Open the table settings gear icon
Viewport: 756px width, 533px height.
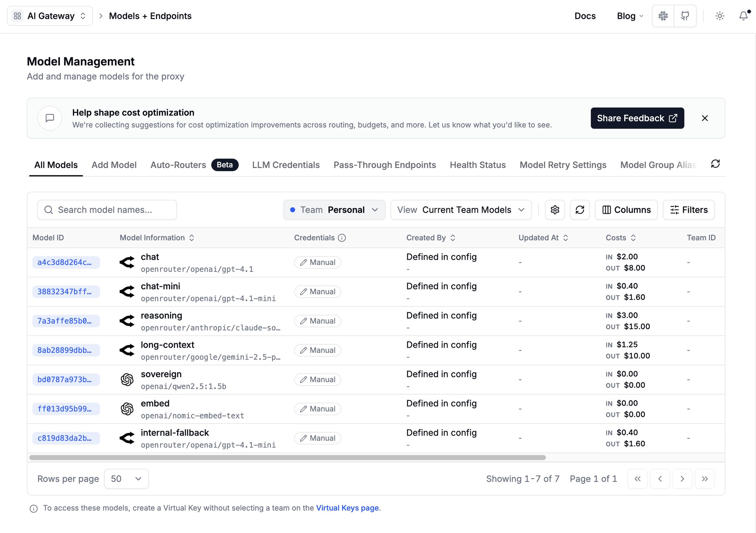click(x=555, y=210)
